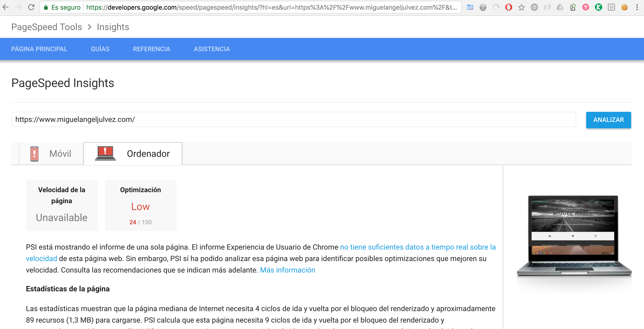
Task: Open the REFERENCIA menu item
Action: click(x=152, y=49)
